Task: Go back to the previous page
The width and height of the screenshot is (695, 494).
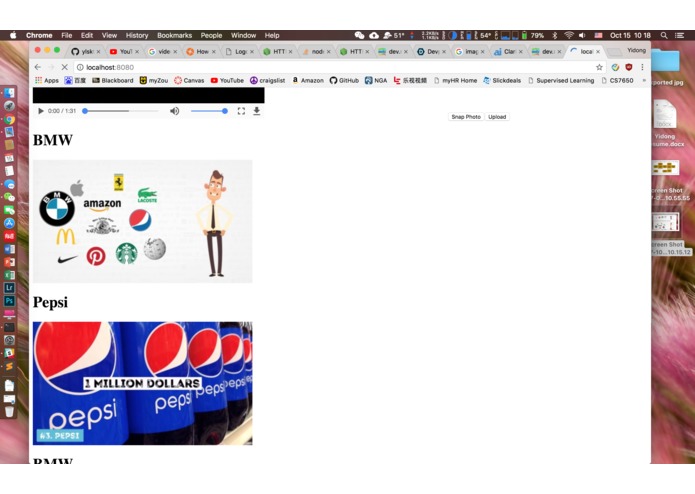Action: [38, 67]
